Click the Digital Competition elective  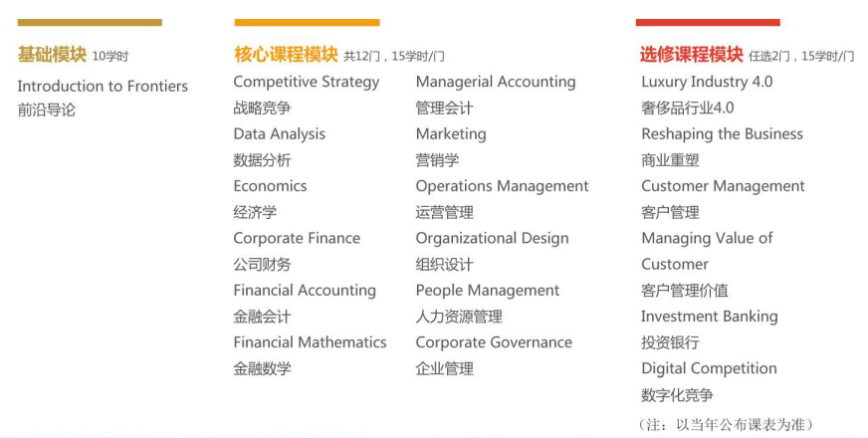coord(709,368)
